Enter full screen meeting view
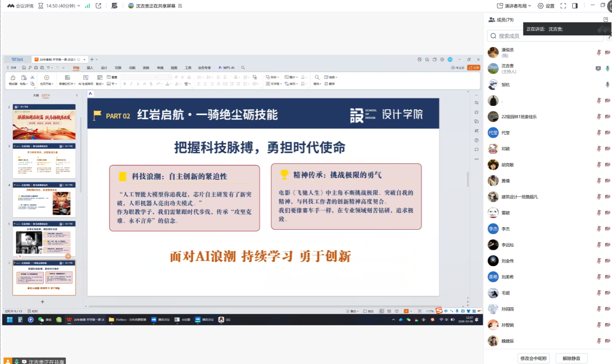 (563, 6)
